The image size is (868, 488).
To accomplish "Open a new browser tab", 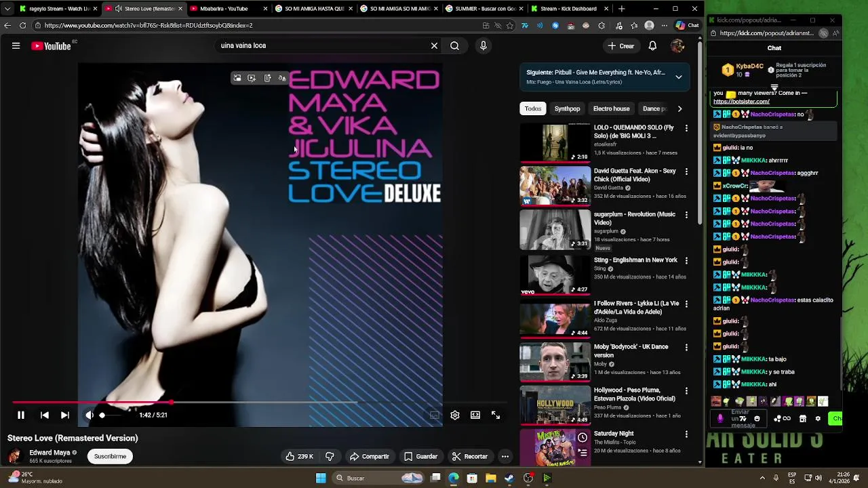I will (621, 9).
